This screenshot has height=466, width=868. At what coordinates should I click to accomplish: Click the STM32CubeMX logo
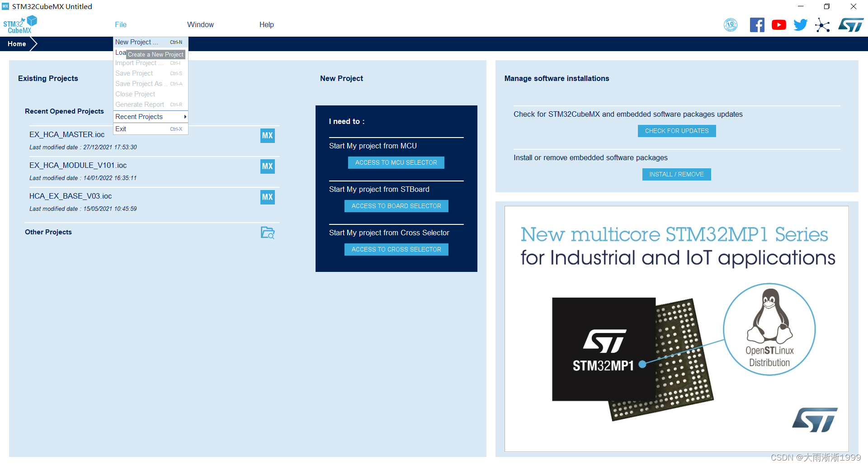(x=20, y=24)
